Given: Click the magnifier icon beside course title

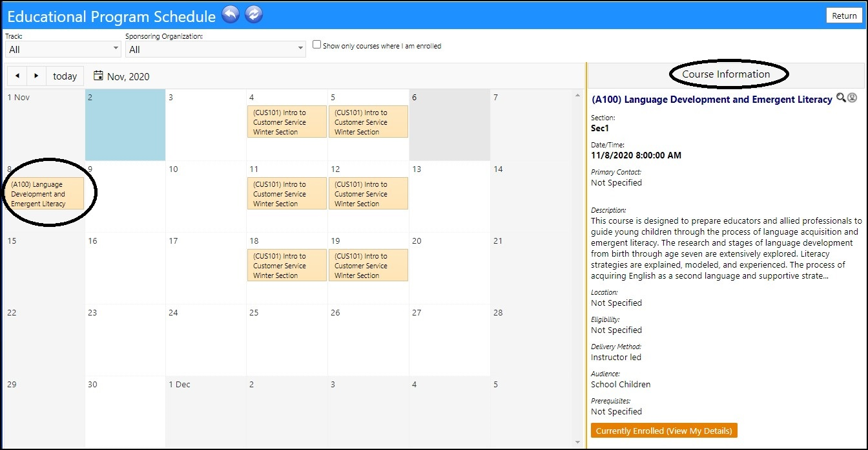Looking at the screenshot, I should [x=841, y=98].
